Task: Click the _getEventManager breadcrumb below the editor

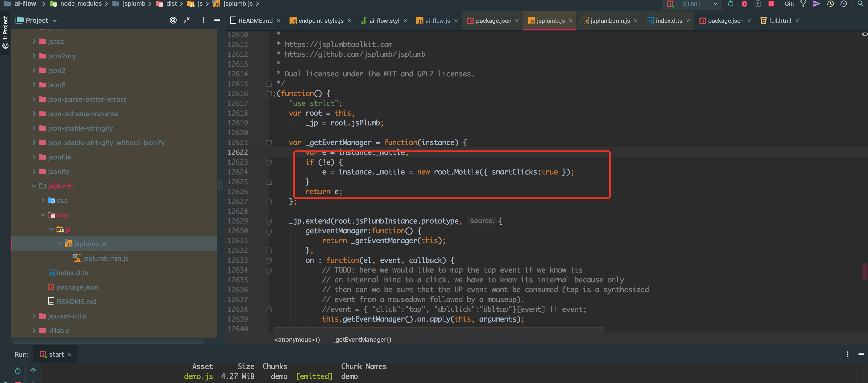Action: pyautogui.click(x=362, y=340)
